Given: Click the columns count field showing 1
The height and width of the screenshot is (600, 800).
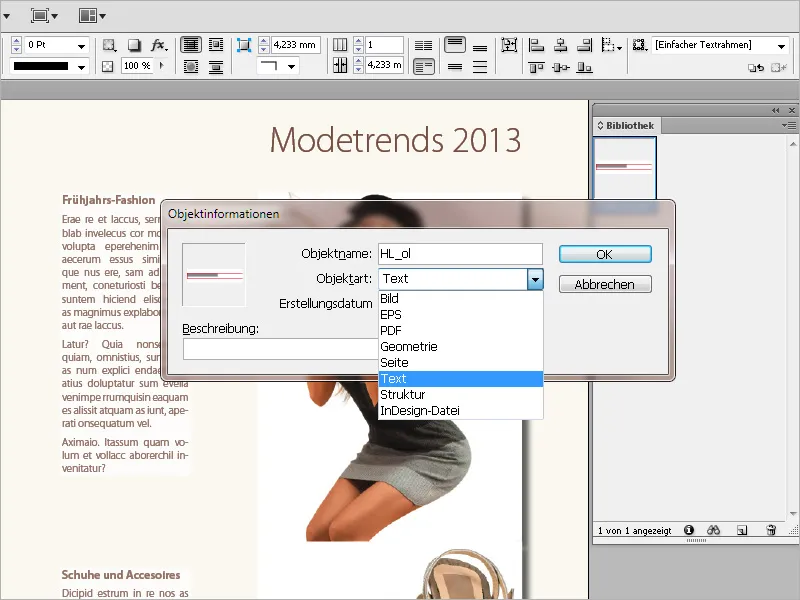Looking at the screenshot, I should (384, 45).
